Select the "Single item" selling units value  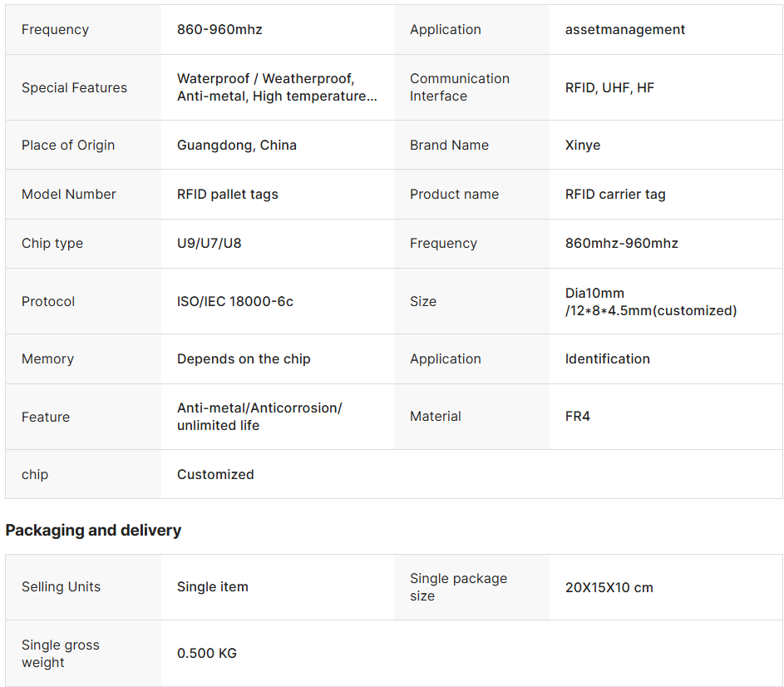(x=213, y=586)
